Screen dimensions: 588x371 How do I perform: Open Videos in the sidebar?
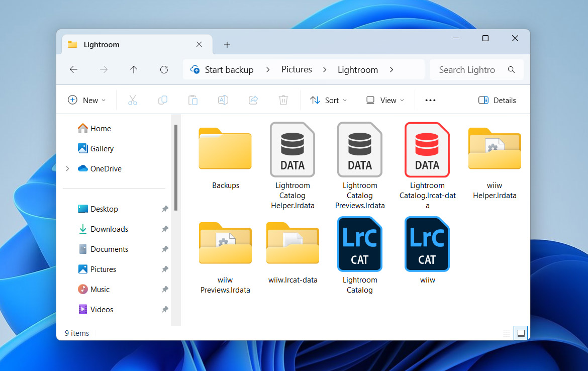(95, 310)
